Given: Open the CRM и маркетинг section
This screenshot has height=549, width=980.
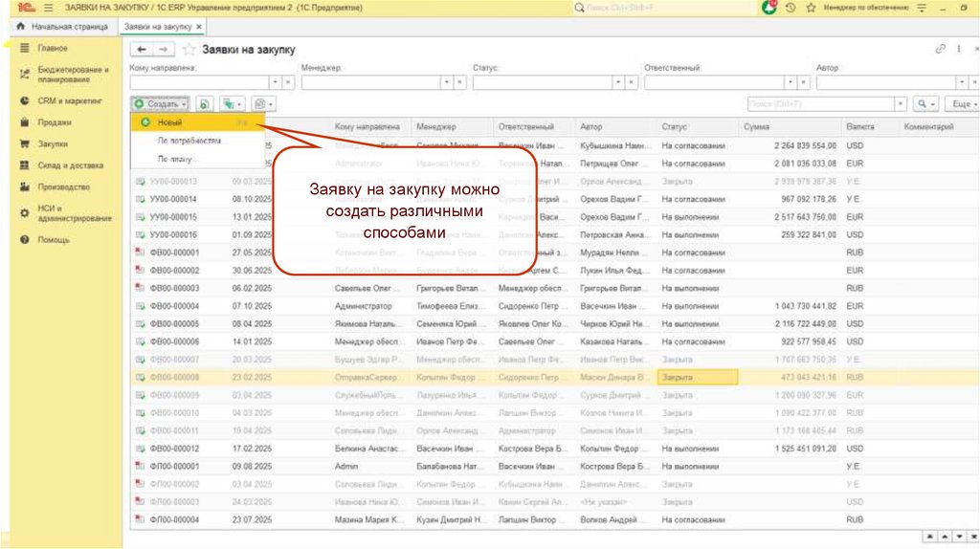Looking at the screenshot, I should [x=69, y=100].
